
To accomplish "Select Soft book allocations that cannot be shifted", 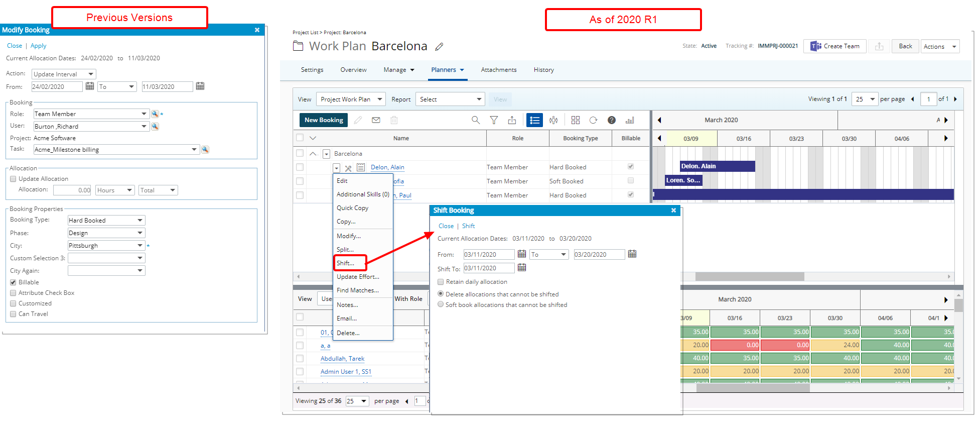I will 441,304.
